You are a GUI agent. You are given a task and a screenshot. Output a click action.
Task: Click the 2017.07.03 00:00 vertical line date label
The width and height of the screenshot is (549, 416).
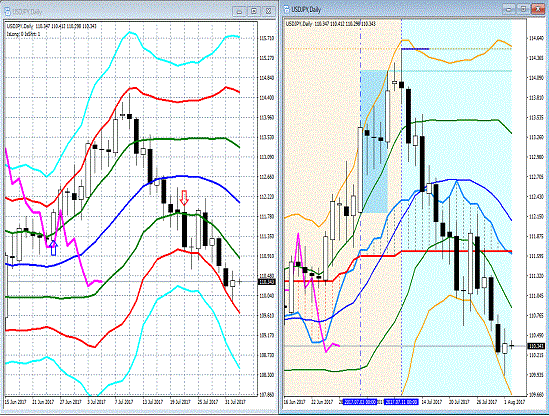click(361, 402)
